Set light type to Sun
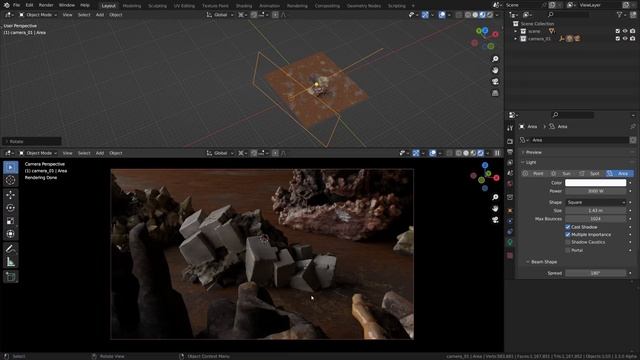Viewport: 640px width, 360px height. click(x=562, y=173)
